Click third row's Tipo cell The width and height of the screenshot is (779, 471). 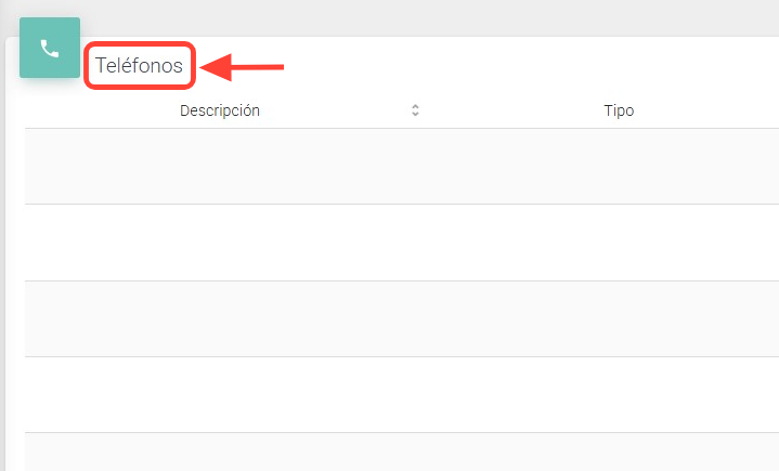pyautogui.click(x=618, y=318)
